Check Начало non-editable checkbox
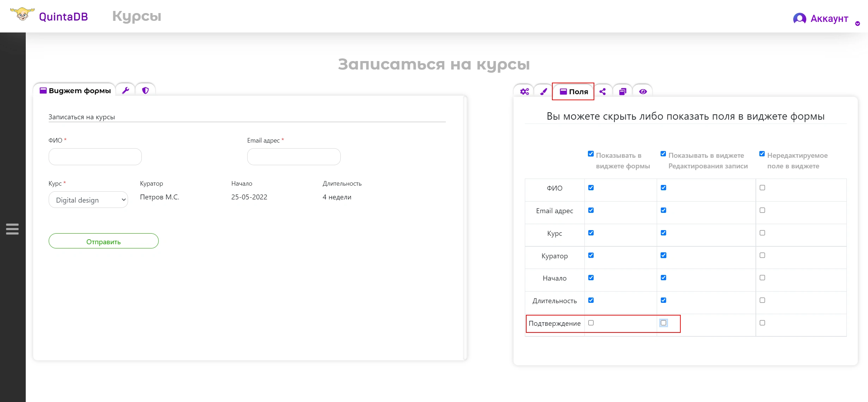The height and width of the screenshot is (402, 868). pyautogui.click(x=763, y=278)
